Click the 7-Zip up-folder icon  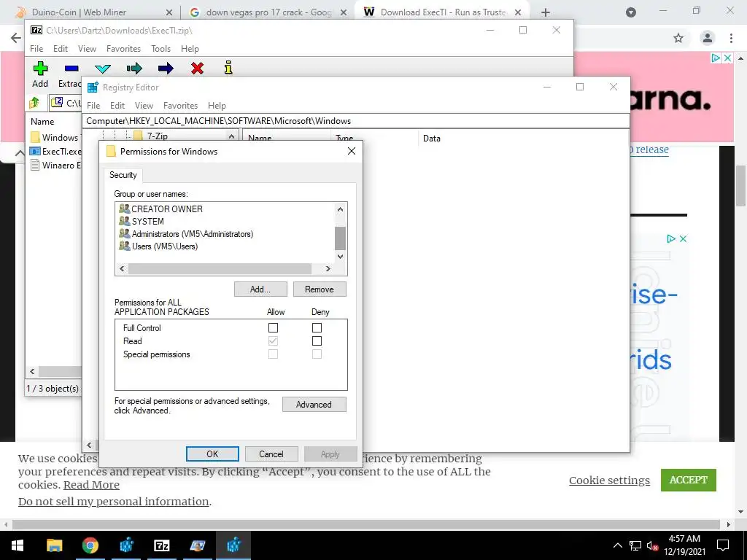pos(34,102)
